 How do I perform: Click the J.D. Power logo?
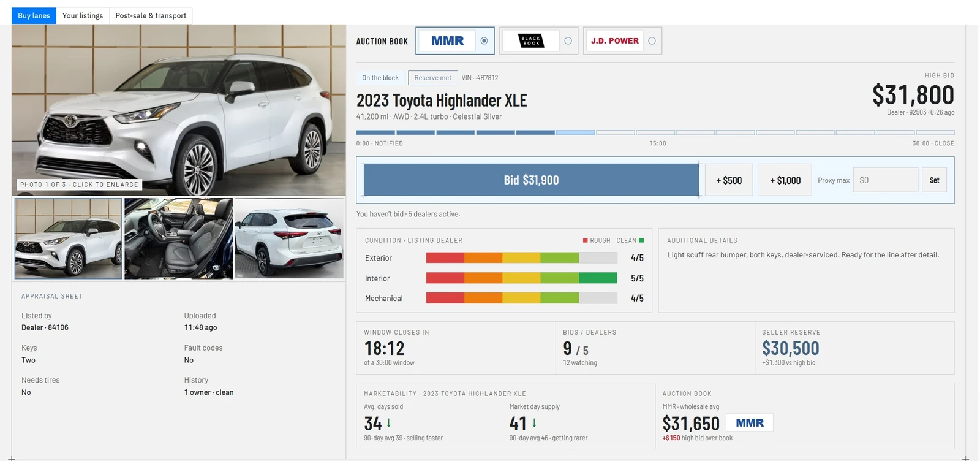click(614, 41)
